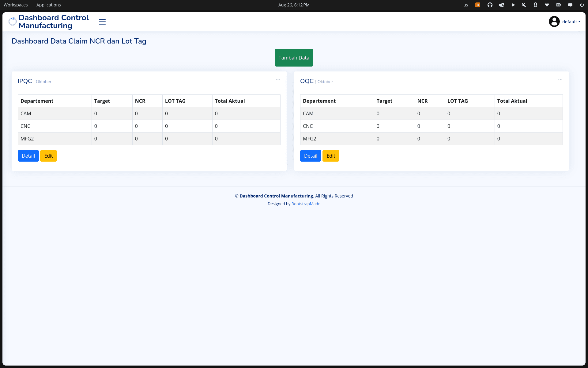Image resolution: width=588 pixels, height=368 pixels.
Task: Open Detail for the OQC card
Action: pyautogui.click(x=311, y=156)
